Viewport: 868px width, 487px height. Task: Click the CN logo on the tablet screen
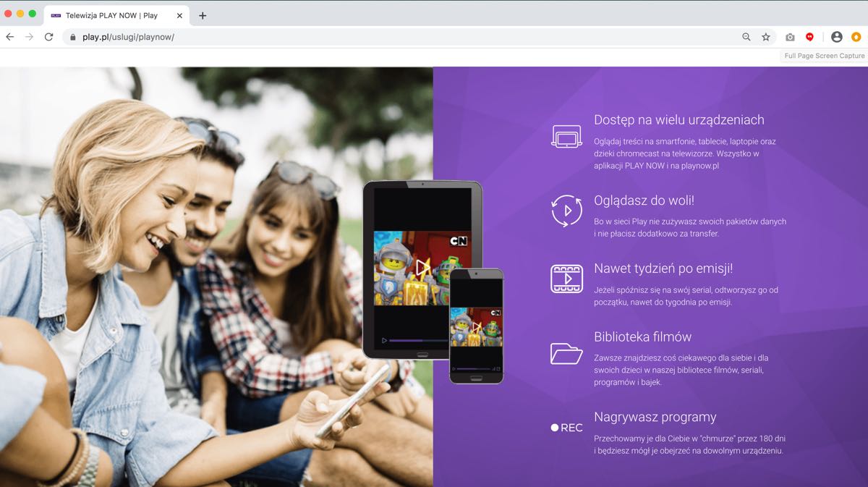(459, 242)
